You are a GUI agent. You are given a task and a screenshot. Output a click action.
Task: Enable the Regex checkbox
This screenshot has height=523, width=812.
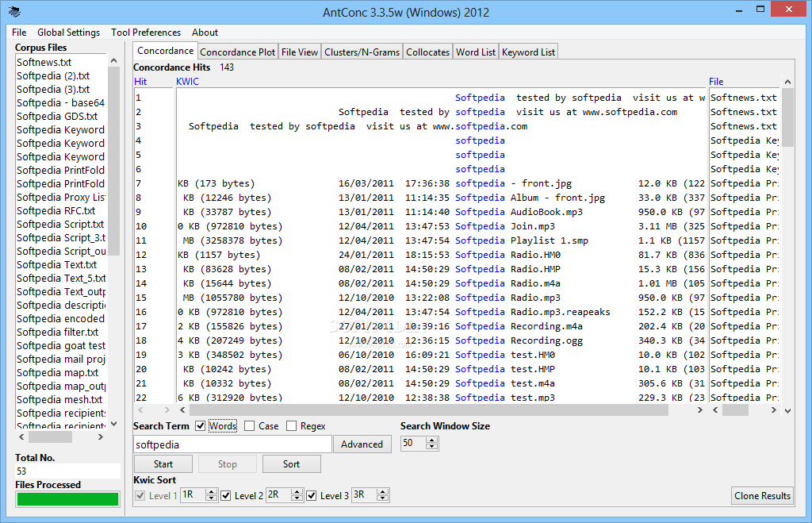tap(292, 426)
